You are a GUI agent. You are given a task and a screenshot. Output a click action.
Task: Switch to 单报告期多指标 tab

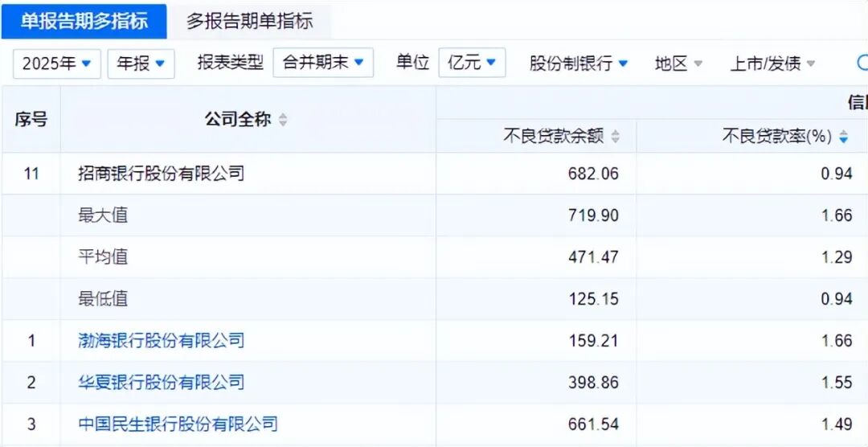84,21
